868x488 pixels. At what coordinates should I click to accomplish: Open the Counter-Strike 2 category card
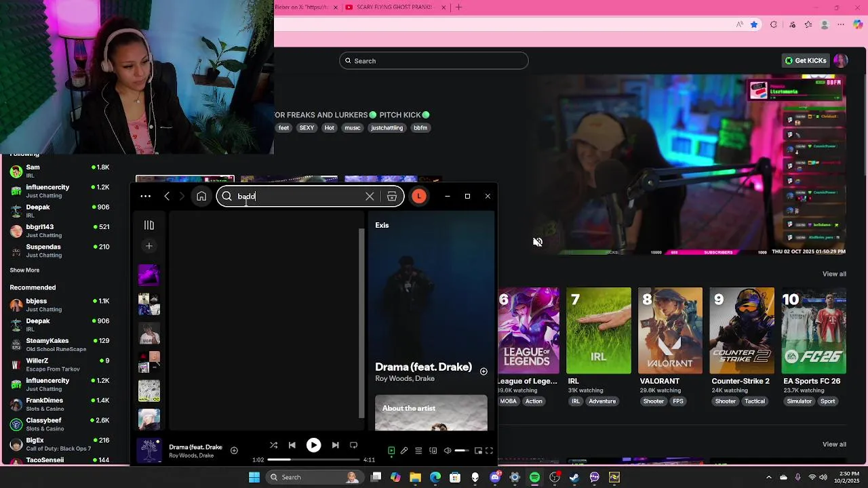[742, 331]
